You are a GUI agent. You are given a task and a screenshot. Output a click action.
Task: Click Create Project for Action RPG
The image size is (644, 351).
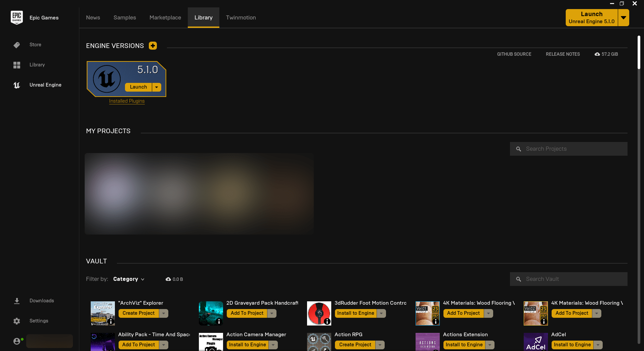click(x=355, y=345)
